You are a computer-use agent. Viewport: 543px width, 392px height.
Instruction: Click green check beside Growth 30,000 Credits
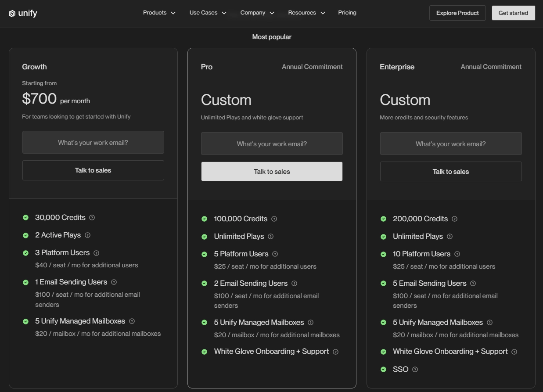coord(25,217)
